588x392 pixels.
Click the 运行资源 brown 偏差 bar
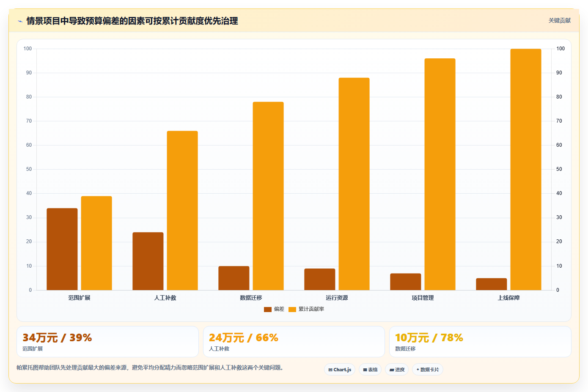pos(320,279)
